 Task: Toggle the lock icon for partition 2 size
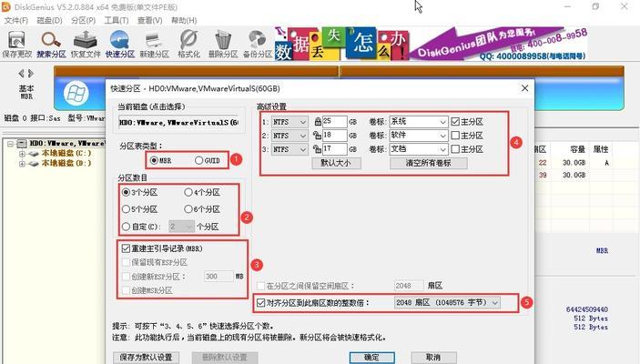click(317, 136)
